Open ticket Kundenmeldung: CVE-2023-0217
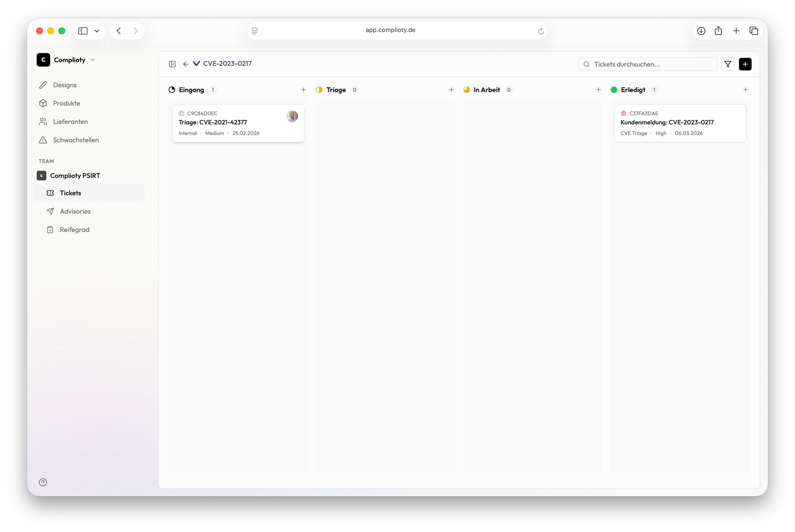Viewport: 795px width, 532px height. click(667, 123)
